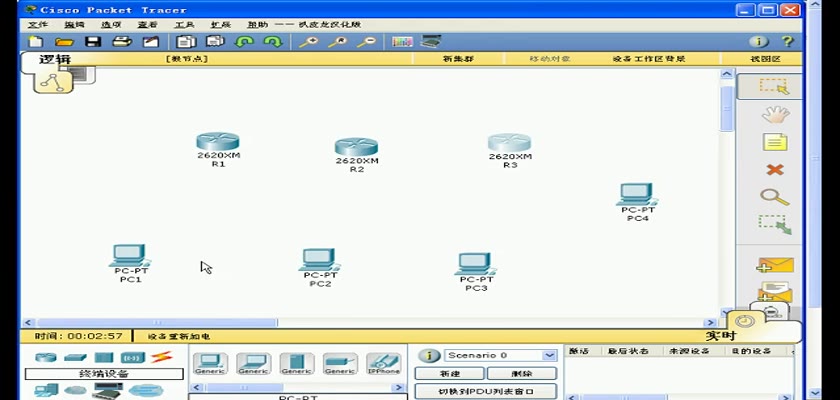
Task: Click the workspace horizontal scrollbar
Action: pos(370,323)
